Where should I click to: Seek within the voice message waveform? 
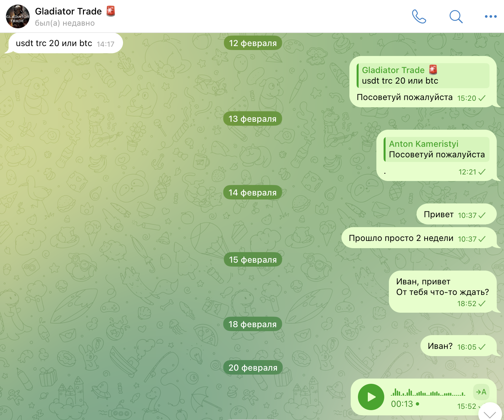coord(428,392)
